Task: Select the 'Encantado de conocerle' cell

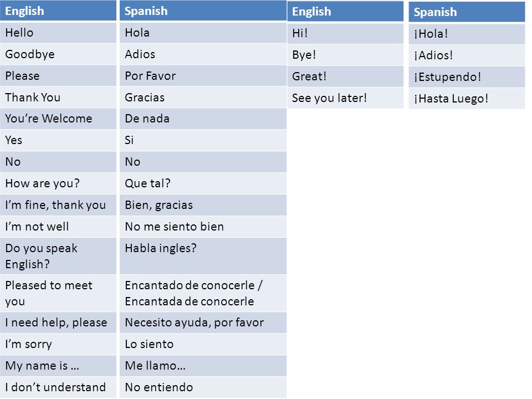Action: [203, 293]
